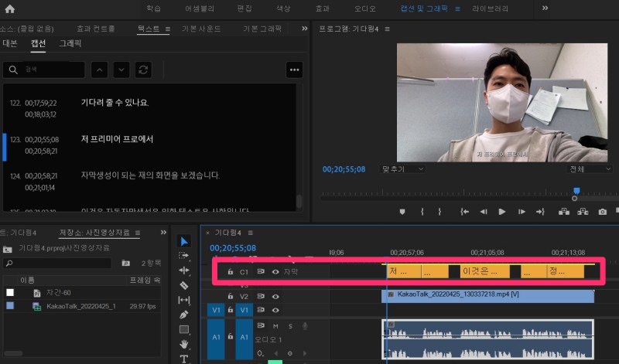Click the white label swatch of 자간-60
619x364 pixels.
[x=10, y=292]
